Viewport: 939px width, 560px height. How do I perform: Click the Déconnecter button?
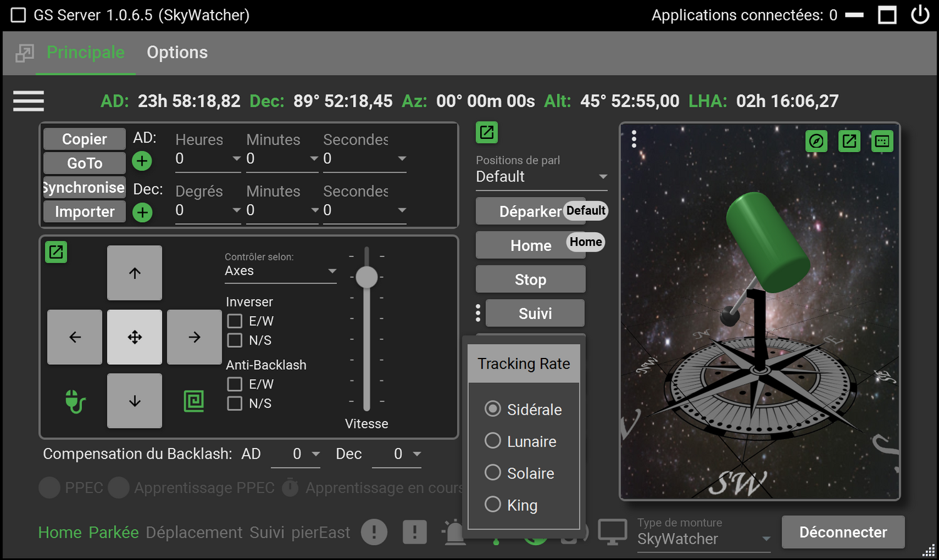click(x=843, y=532)
